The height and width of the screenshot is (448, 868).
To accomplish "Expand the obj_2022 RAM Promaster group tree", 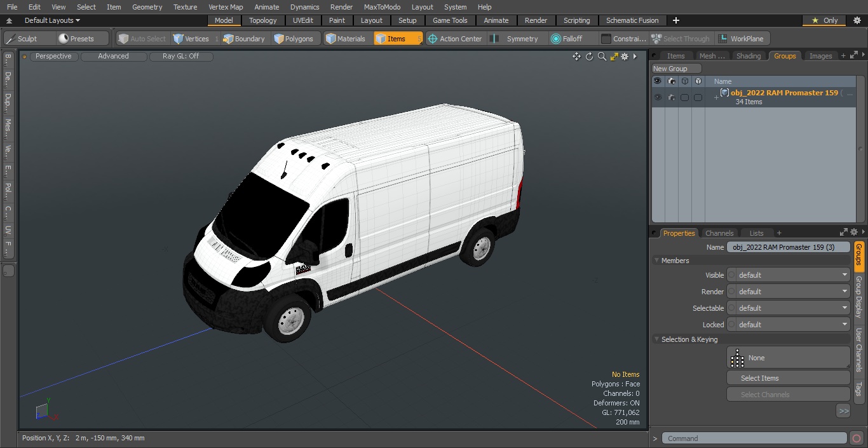I will point(716,97).
